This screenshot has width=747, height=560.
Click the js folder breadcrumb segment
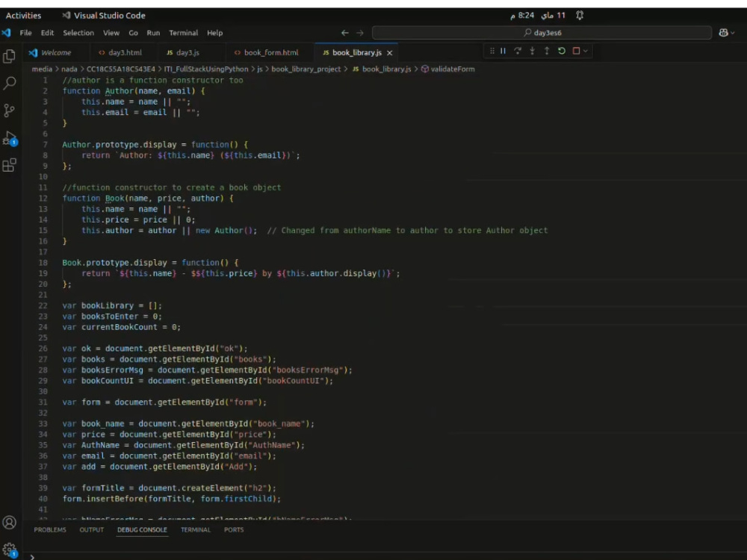260,69
